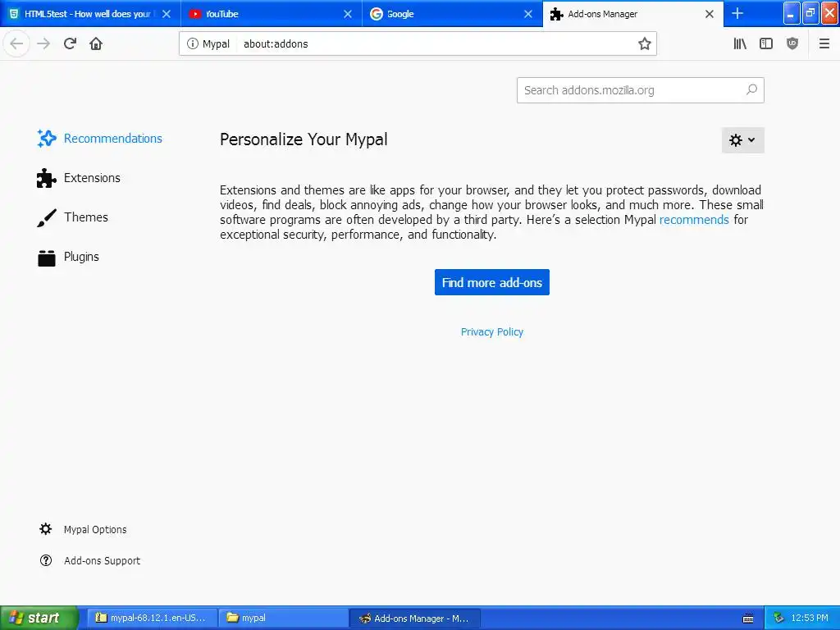Close the Add-ons Manager tab
Viewport: 840px width, 630px height.
point(710,14)
